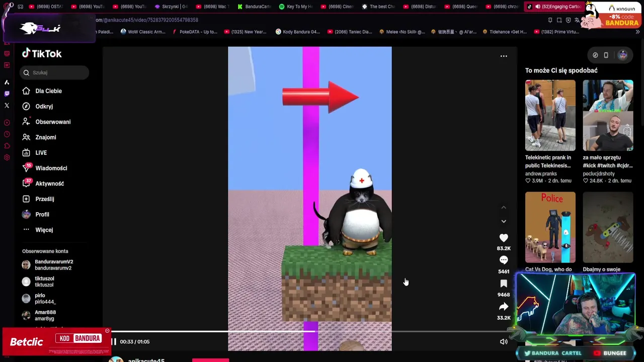644x362 pixels.
Task: Open the LIVE TV icon
Action: (x=26, y=152)
